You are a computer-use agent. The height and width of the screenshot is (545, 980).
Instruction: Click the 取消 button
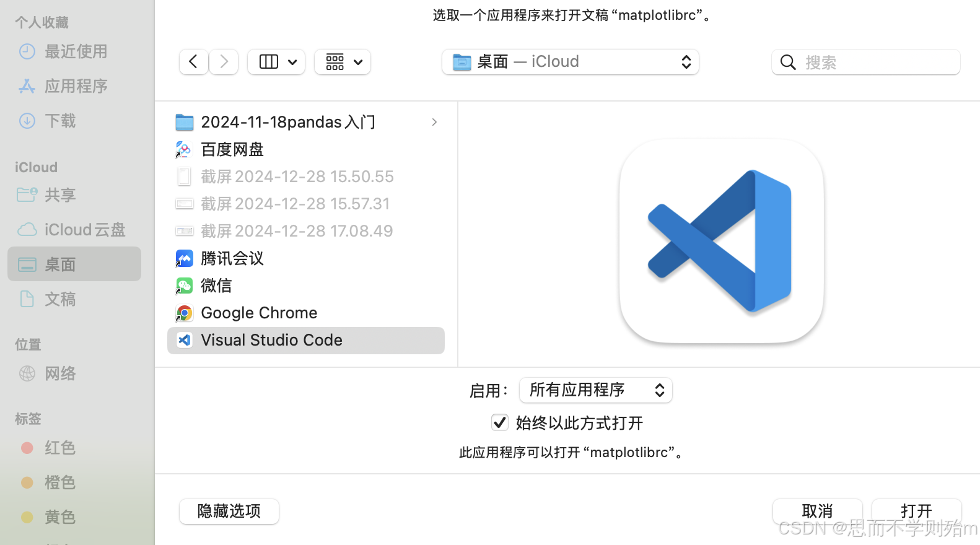point(818,512)
